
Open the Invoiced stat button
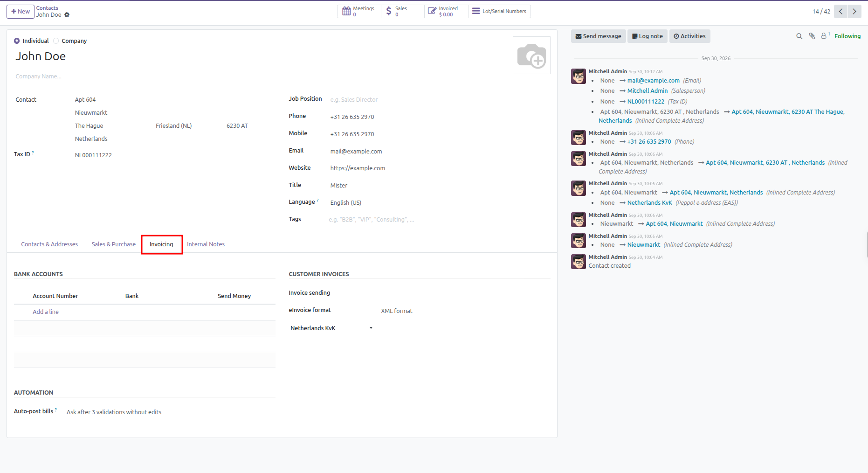[446, 11]
